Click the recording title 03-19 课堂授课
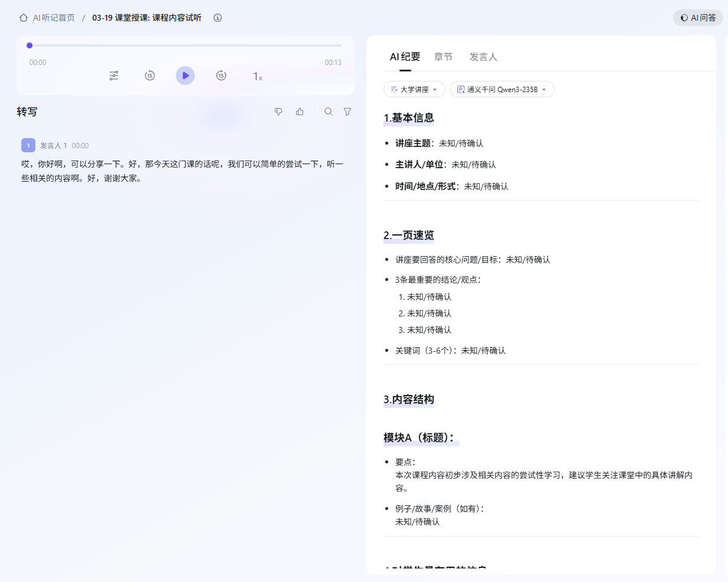This screenshot has height=582, width=728. click(147, 18)
